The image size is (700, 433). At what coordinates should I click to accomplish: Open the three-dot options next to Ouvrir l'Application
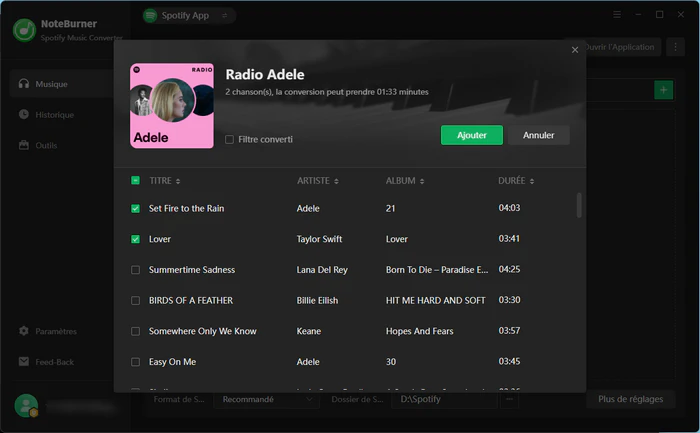(x=675, y=47)
